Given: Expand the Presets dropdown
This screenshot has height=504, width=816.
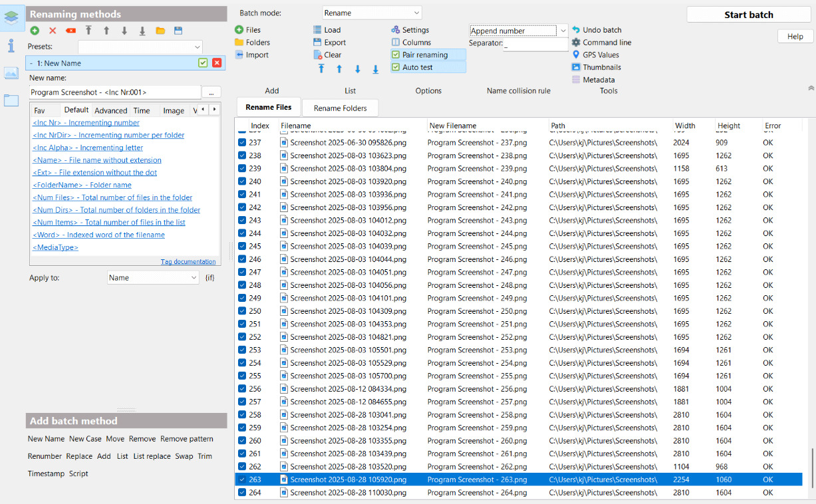Looking at the screenshot, I should click(140, 47).
